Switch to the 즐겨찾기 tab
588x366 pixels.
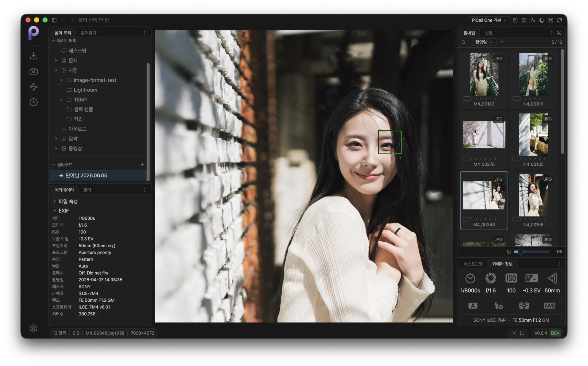[88, 33]
